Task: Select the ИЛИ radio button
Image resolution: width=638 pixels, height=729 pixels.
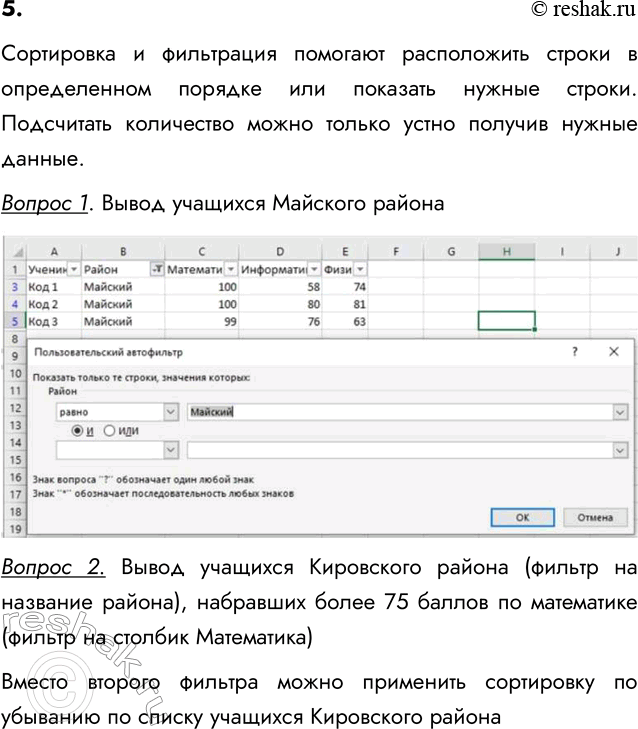Action: [x=110, y=430]
